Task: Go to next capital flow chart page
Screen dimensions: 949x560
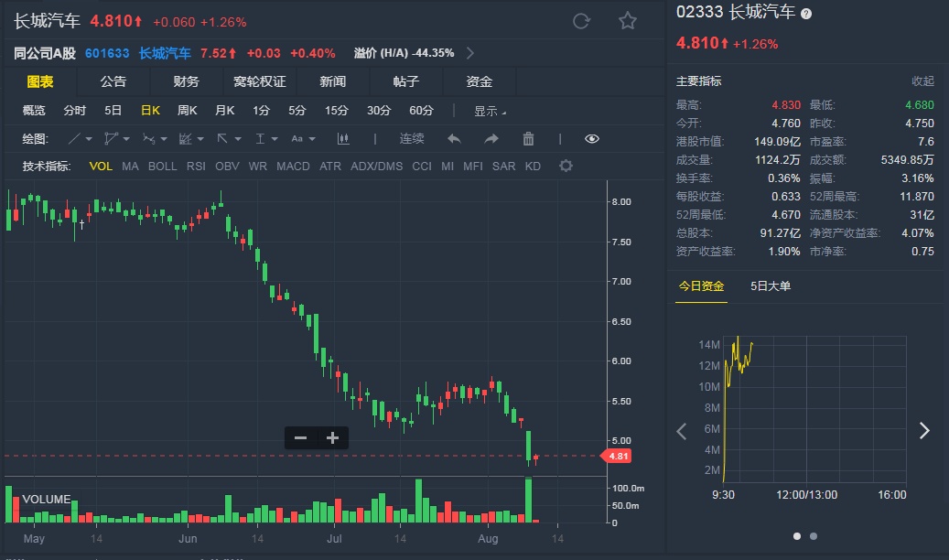Action: click(924, 431)
